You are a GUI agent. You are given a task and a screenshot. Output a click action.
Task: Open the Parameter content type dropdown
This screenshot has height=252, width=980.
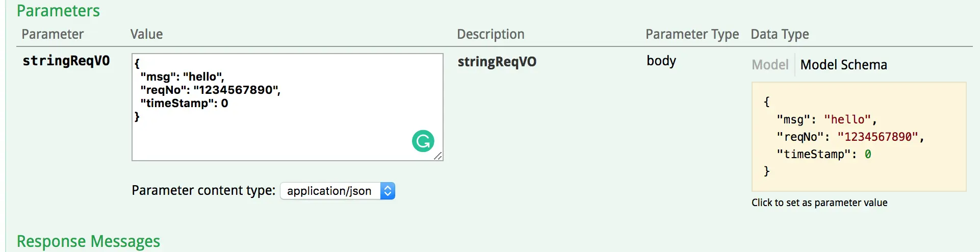click(338, 191)
